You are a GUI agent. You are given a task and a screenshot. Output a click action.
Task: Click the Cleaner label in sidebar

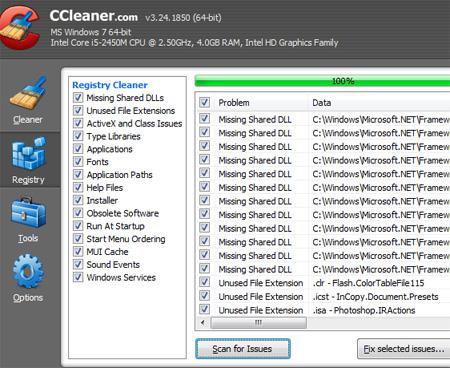28,120
